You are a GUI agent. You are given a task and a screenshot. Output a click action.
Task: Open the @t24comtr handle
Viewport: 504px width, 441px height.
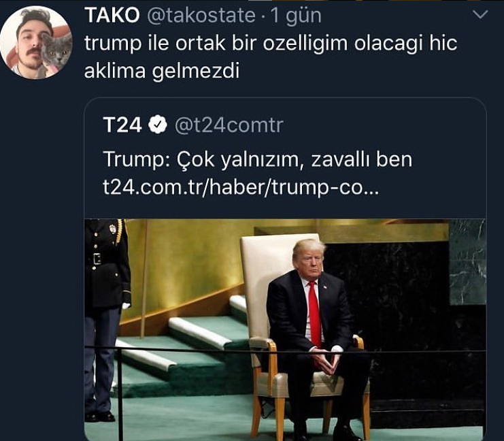[x=229, y=125]
